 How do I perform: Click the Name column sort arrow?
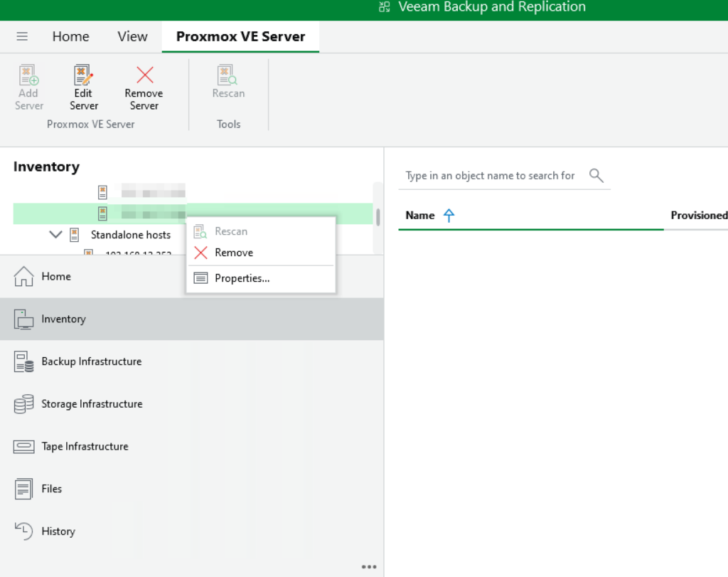pos(449,216)
